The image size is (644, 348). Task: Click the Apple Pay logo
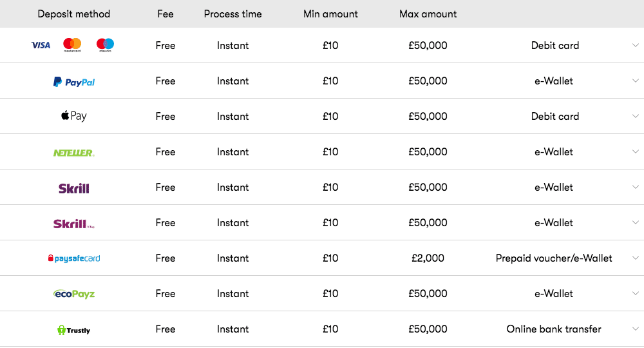(74, 116)
